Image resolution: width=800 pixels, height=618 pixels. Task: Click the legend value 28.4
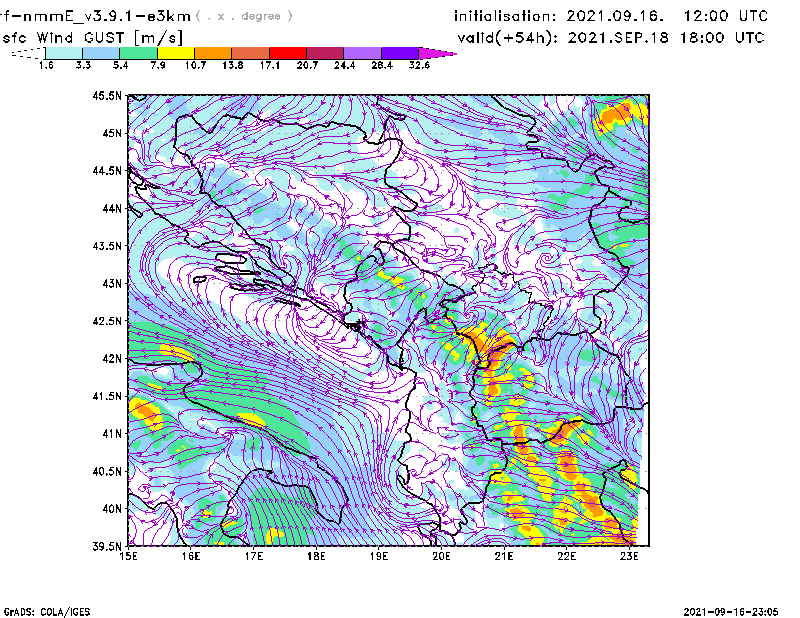(x=382, y=65)
